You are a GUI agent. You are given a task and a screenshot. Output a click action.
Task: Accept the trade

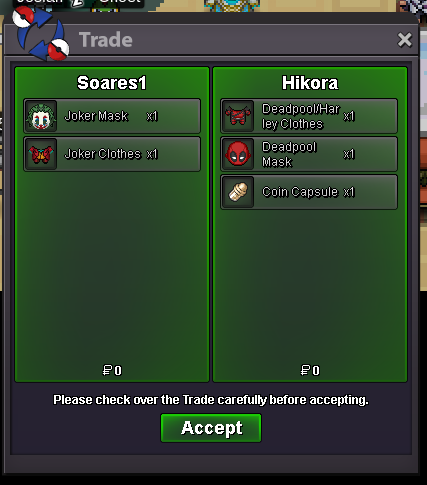click(x=211, y=428)
